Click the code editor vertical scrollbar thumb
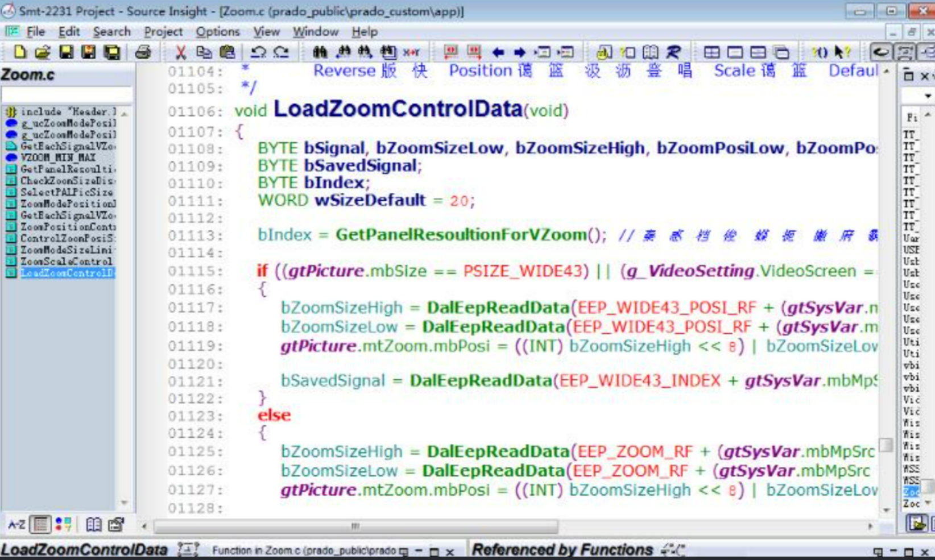 pyautogui.click(x=886, y=444)
